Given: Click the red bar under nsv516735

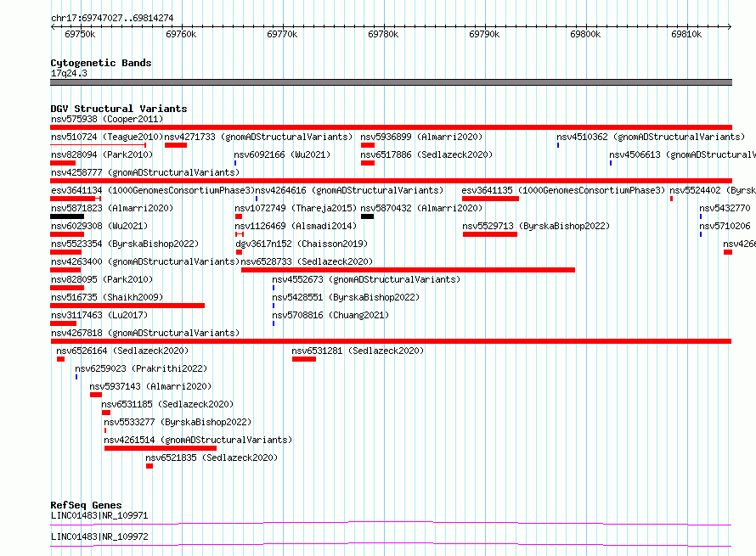Looking at the screenshot, I should [x=127, y=306].
